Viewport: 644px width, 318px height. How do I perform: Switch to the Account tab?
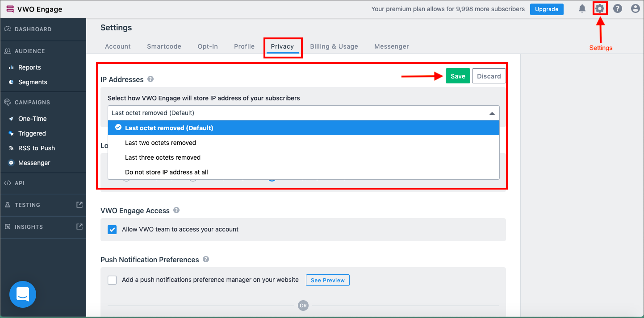(118, 46)
